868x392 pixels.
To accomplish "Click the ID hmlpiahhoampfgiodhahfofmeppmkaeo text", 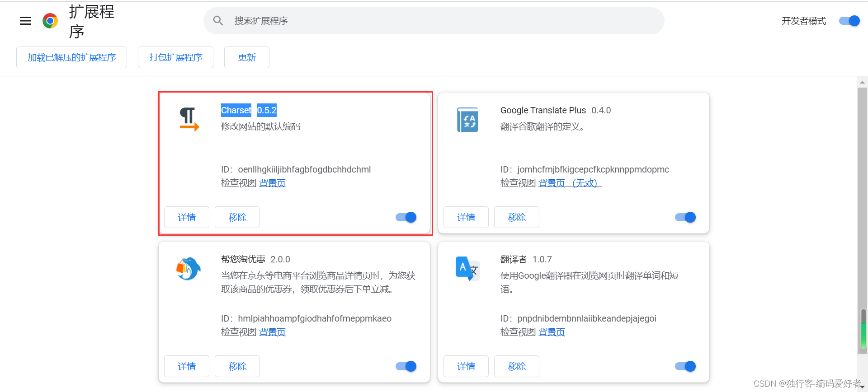I will (315, 318).
